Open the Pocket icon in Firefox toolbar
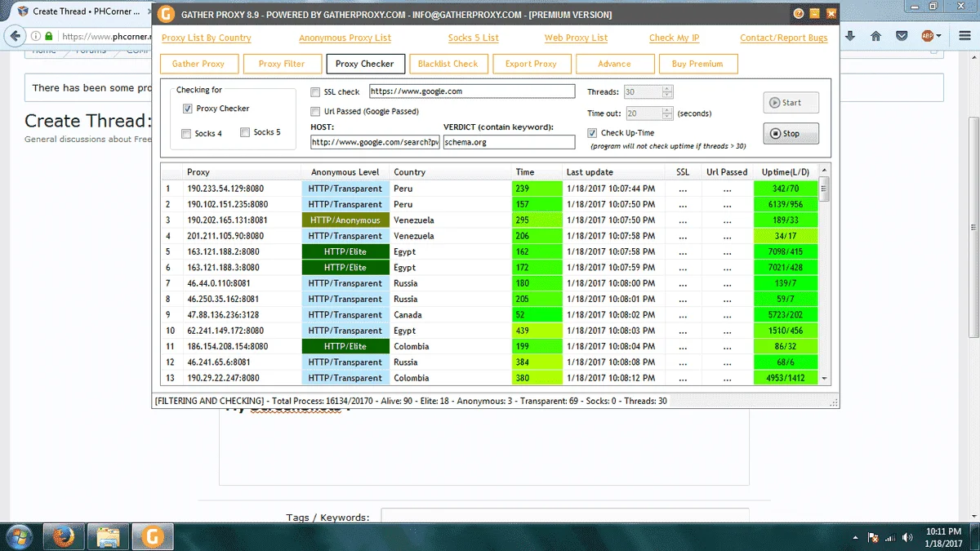 point(902,36)
